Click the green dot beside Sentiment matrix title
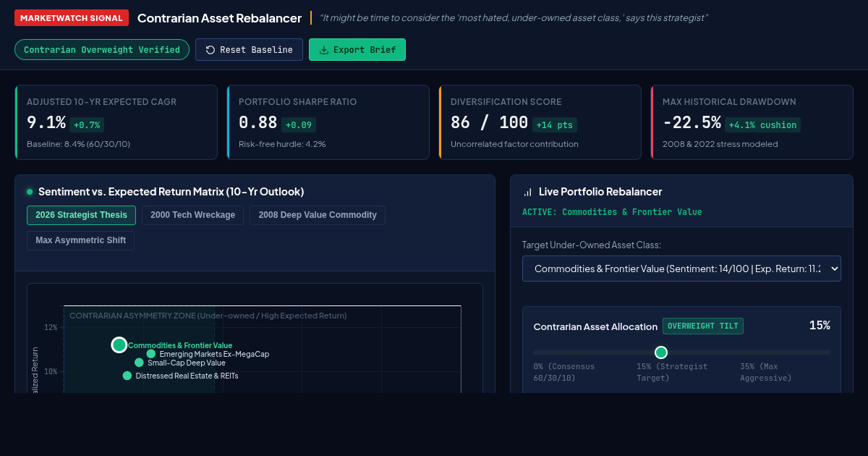The image size is (868, 456). [30, 192]
